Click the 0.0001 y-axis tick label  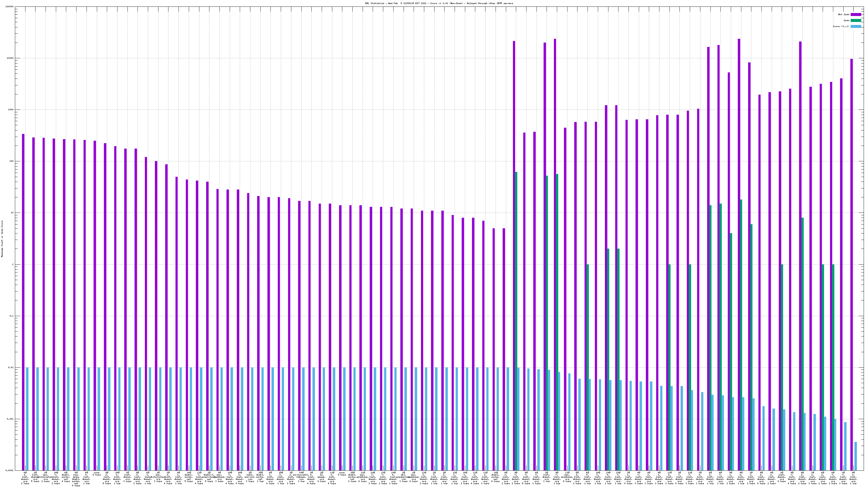point(10,470)
